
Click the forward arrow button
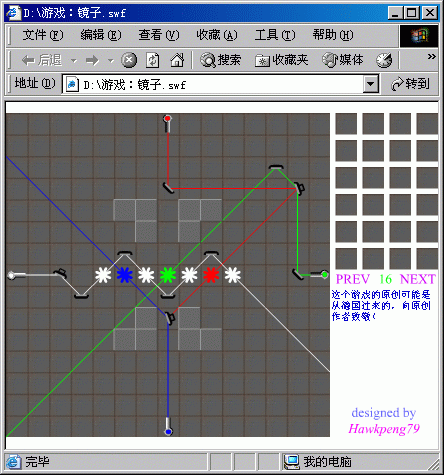pyautogui.click(x=92, y=61)
